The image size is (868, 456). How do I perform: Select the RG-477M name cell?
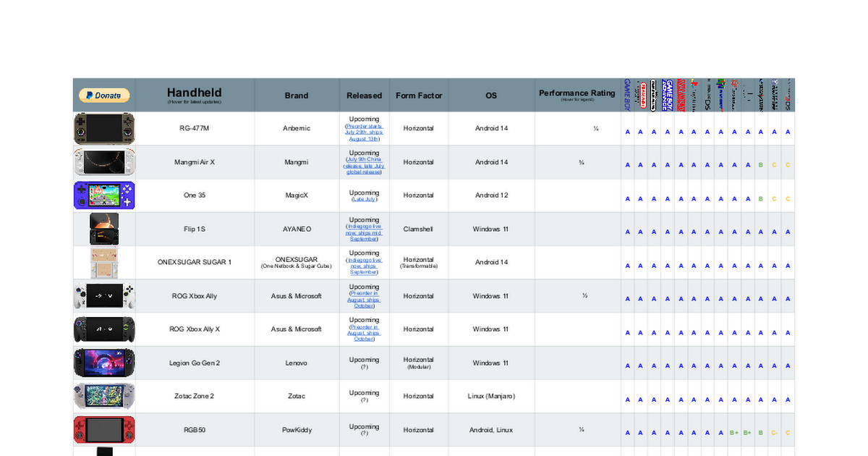click(x=195, y=128)
